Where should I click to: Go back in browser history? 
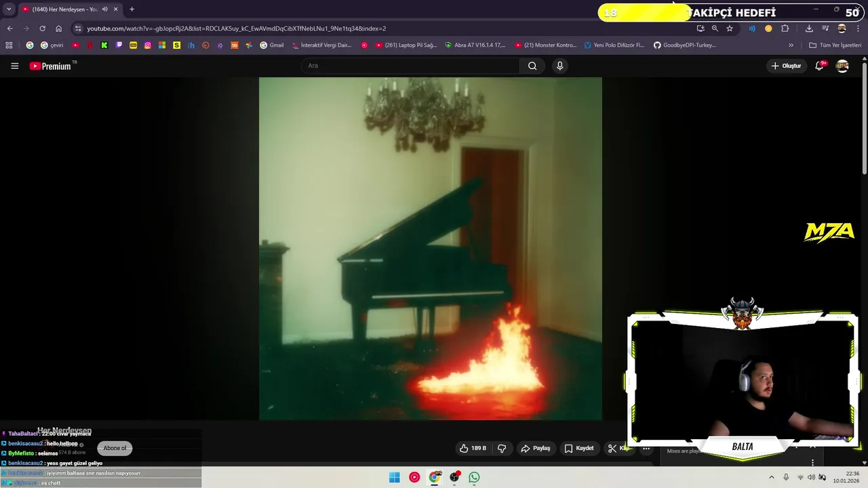click(9, 28)
